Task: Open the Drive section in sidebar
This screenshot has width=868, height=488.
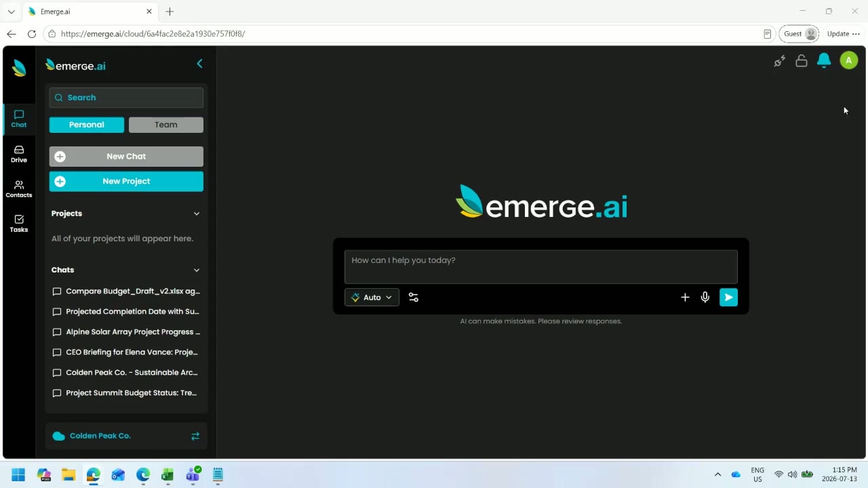Action: pyautogui.click(x=19, y=154)
